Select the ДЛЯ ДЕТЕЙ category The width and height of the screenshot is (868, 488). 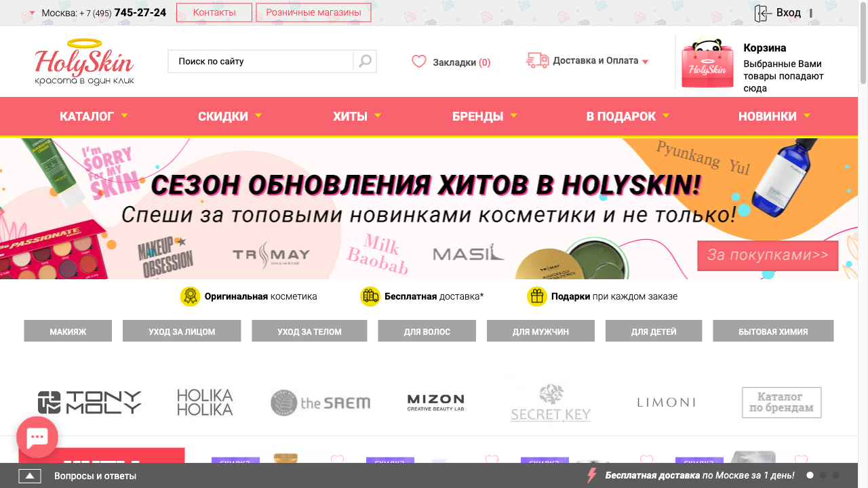click(654, 331)
